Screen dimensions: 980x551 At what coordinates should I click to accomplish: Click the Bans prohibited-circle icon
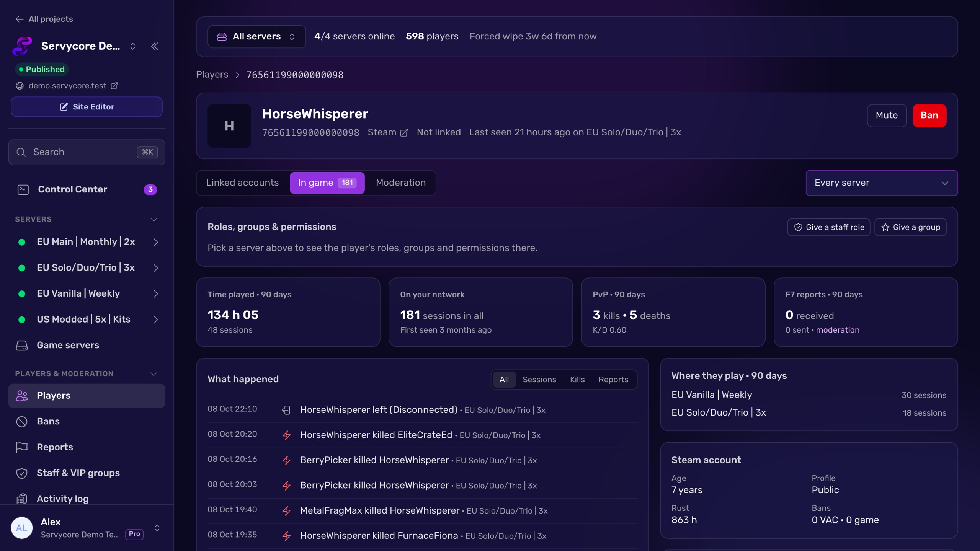22,421
